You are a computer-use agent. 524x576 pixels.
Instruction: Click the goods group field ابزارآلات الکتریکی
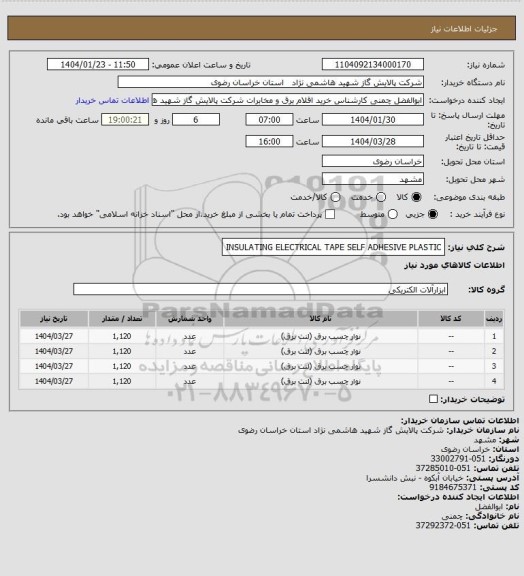tap(261, 289)
